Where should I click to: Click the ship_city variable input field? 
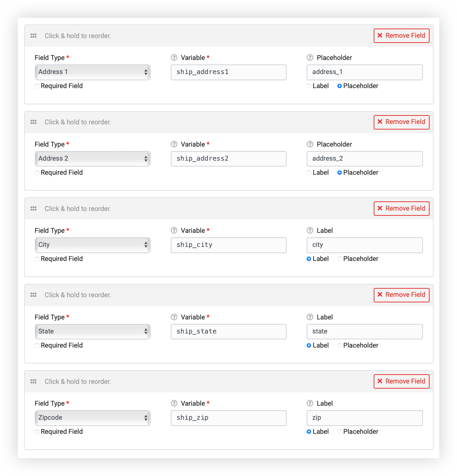tap(228, 245)
